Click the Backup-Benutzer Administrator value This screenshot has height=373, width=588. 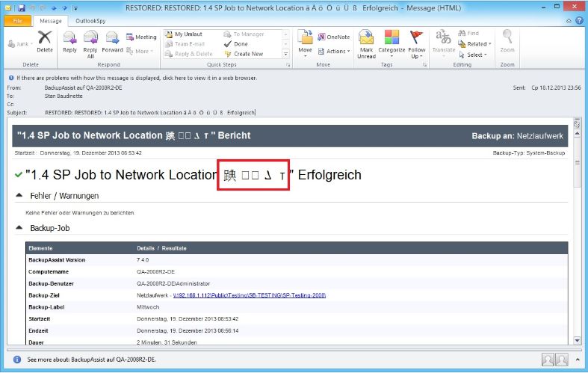point(173,283)
